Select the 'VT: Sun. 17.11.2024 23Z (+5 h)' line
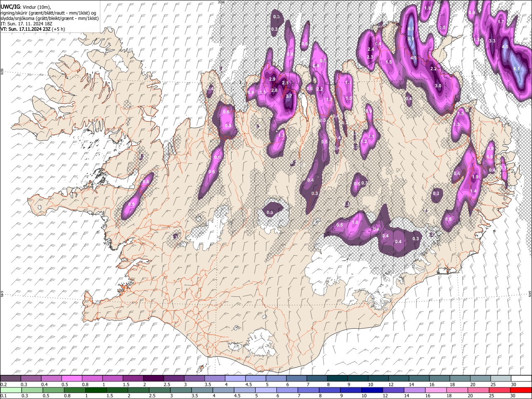The width and height of the screenshot is (532, 399). click(x=33, y=29)
